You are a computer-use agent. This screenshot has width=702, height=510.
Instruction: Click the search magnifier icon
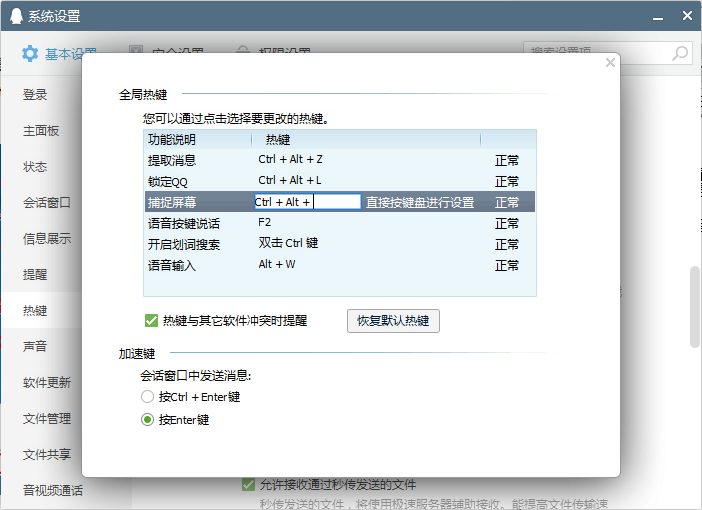click(x=679, y=53)
